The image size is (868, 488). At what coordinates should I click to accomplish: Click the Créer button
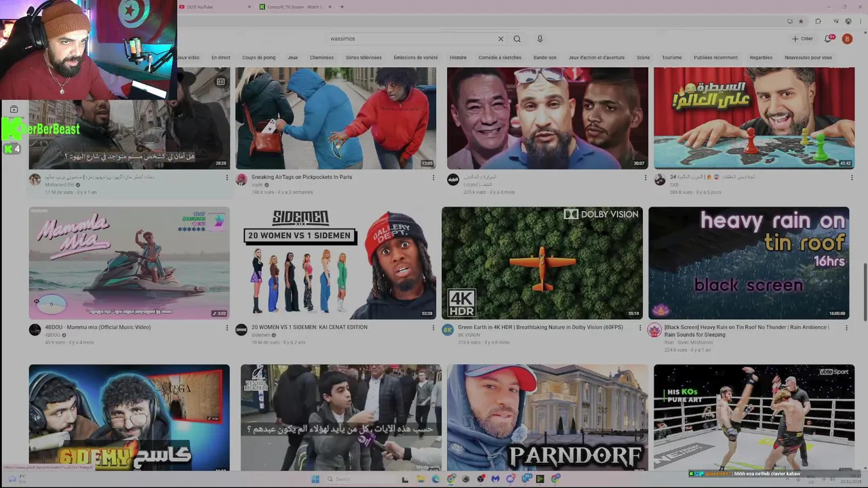[802, 39]
